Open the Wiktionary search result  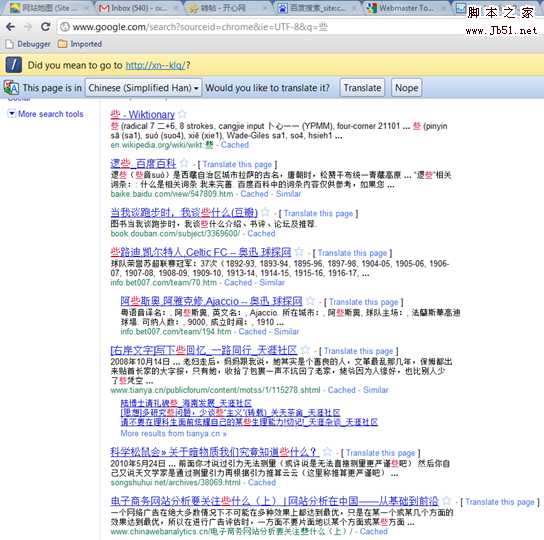pos(143,115)
